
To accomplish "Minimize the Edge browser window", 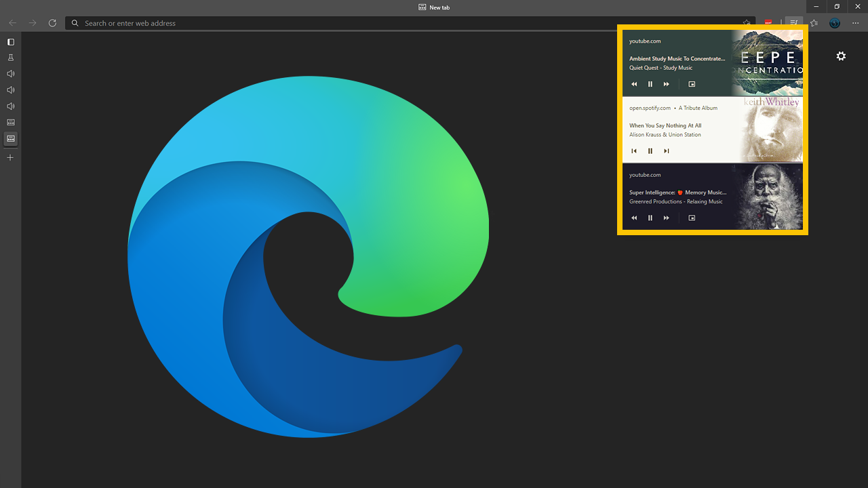I will coord(815,7).
